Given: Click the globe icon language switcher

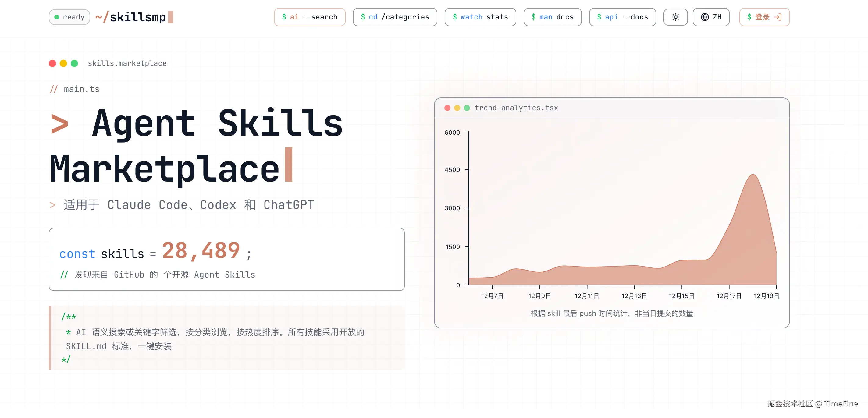Looking at the screenshot, I should pos(705,17).
